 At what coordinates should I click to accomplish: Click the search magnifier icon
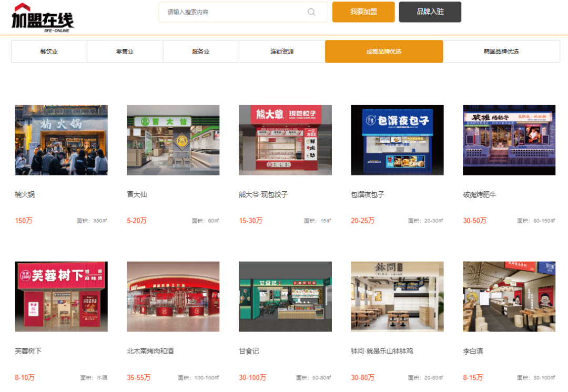click(311, 12)
